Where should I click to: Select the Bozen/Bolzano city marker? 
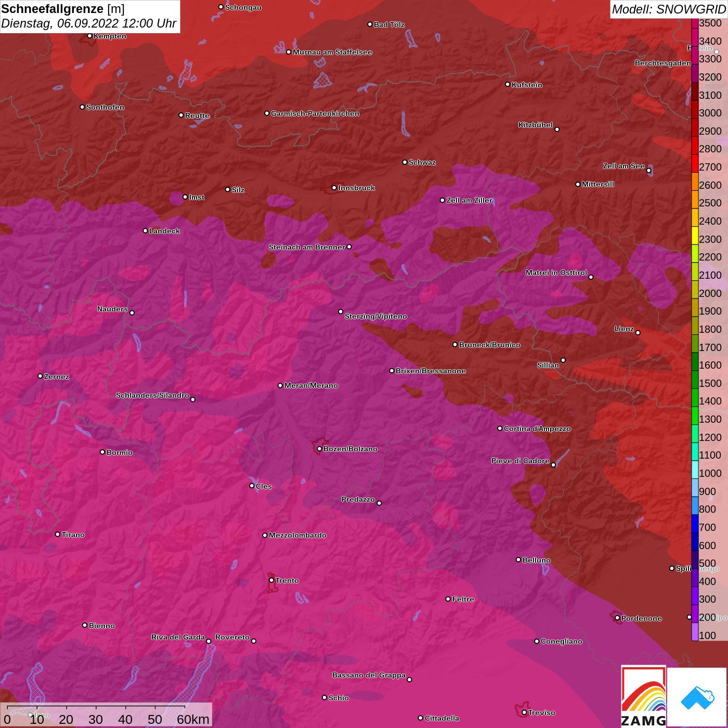click(319, 449)
